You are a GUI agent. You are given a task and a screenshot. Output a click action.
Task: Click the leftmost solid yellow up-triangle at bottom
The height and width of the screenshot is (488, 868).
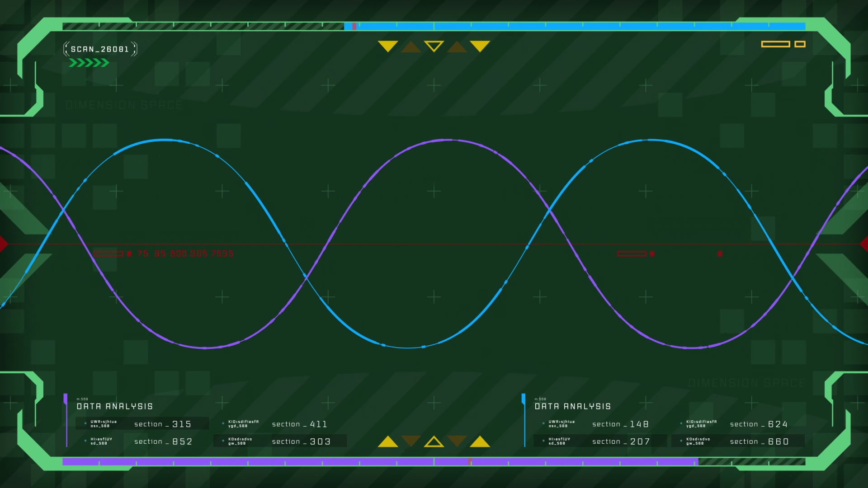coord(388,442)
